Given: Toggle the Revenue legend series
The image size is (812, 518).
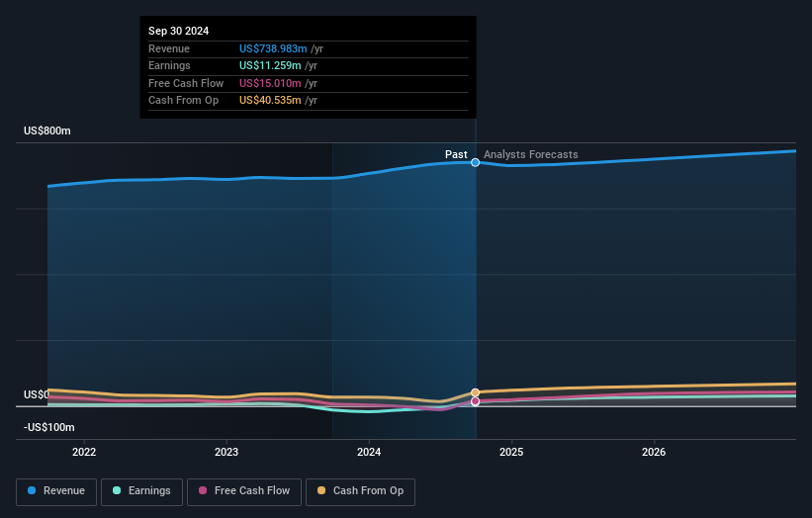Looking at the screenshot, I should coord(56,491).
